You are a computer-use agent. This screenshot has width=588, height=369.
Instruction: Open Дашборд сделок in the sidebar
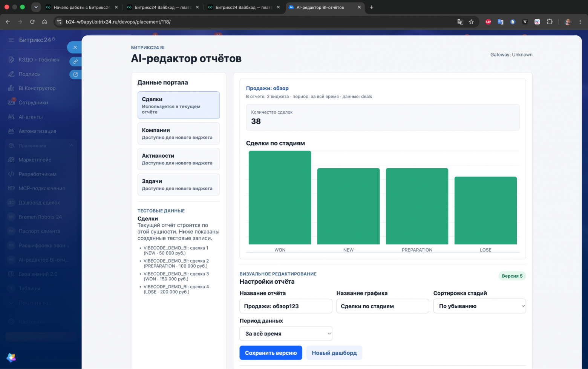coord(40,203)
